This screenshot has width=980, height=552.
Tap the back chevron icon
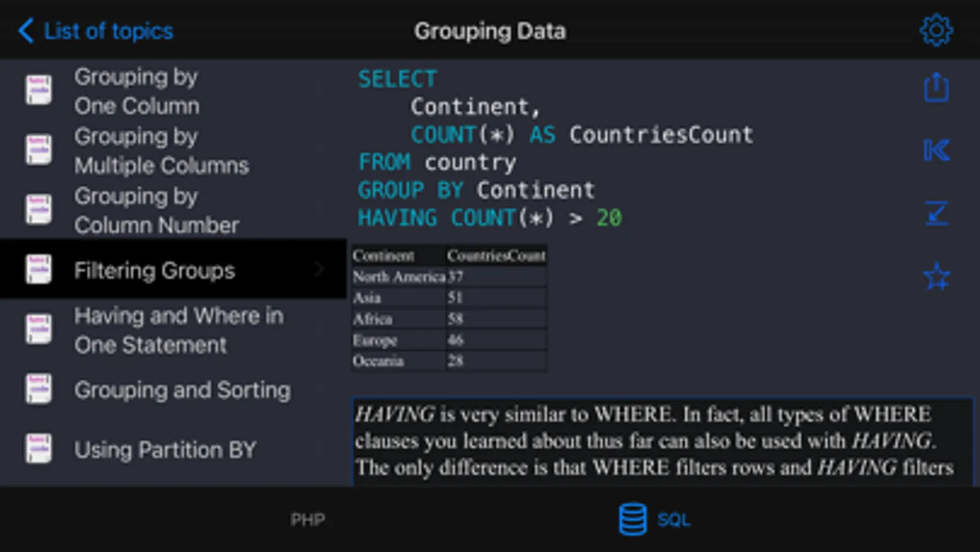26,30
